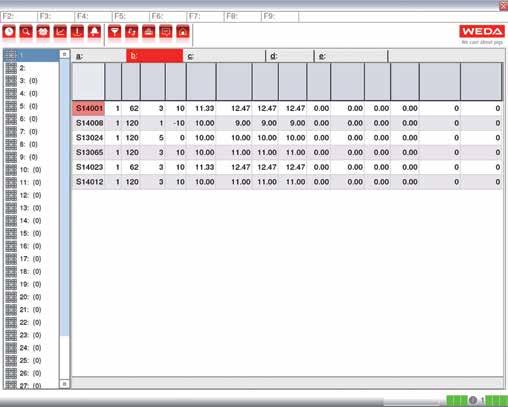Select the S14001 row cell

pyautogui.click(x=89, y=108)
